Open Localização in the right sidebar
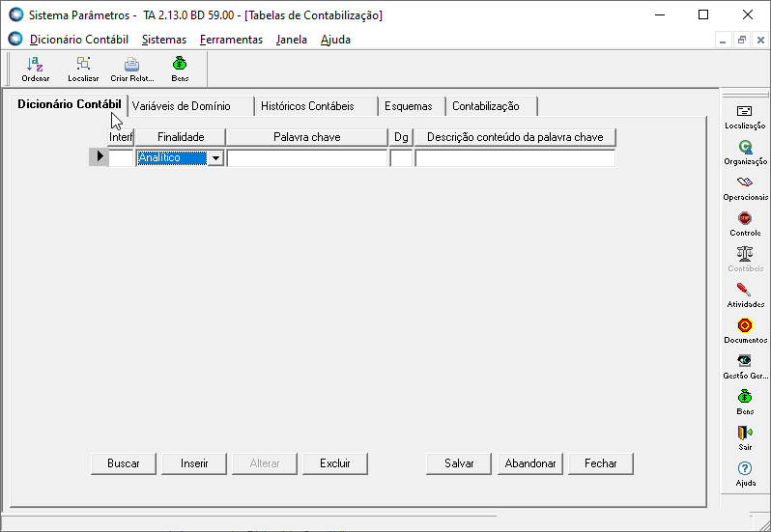771x532 pixels. 745,117
